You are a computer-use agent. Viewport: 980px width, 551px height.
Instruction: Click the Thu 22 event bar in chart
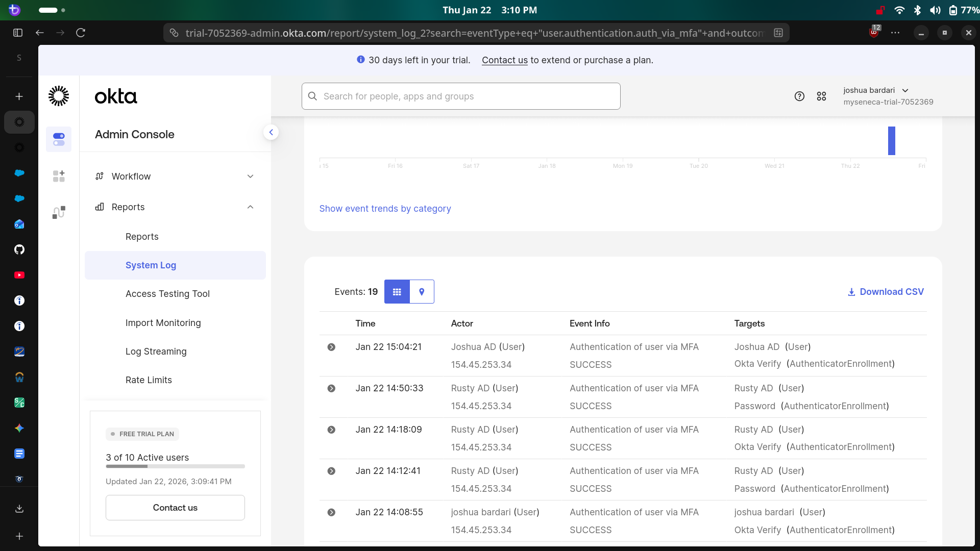(x=891, y=141)
